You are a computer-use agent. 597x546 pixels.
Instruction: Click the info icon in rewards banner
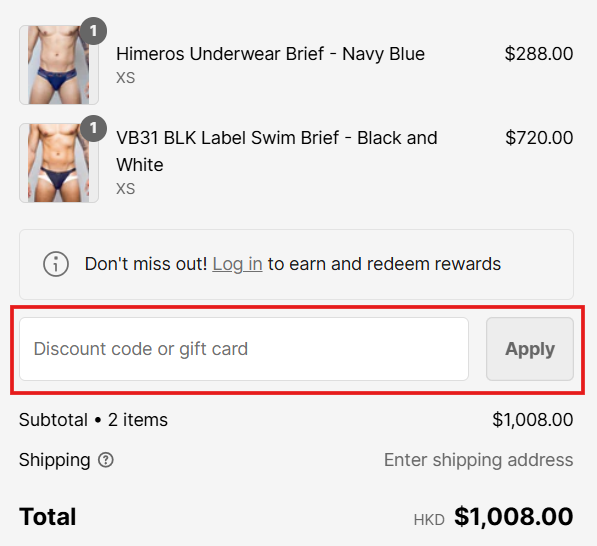click(56, 264)
